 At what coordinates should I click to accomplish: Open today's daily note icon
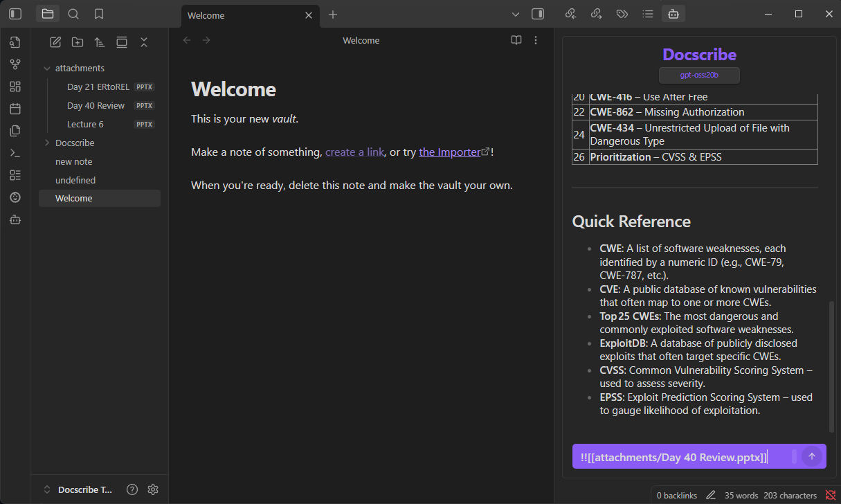15,109
